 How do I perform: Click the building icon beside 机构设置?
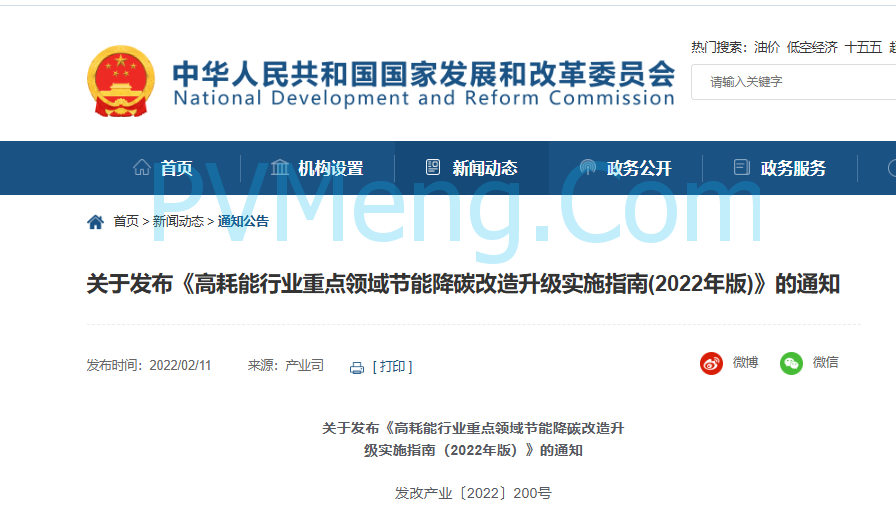(279, 167)
